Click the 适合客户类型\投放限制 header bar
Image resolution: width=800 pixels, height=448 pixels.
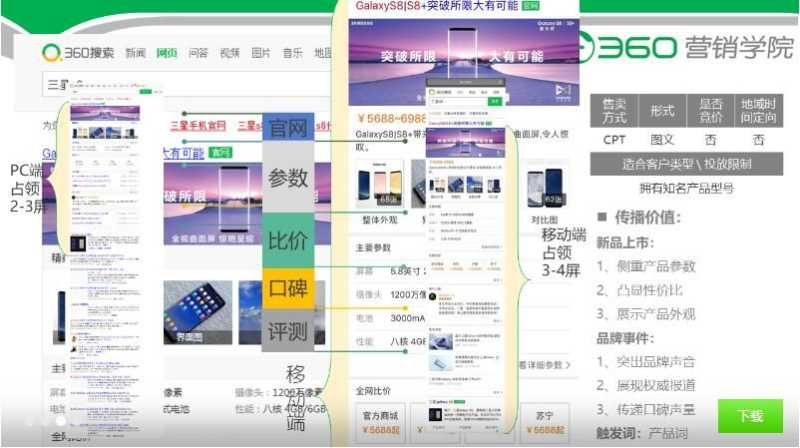687,164
